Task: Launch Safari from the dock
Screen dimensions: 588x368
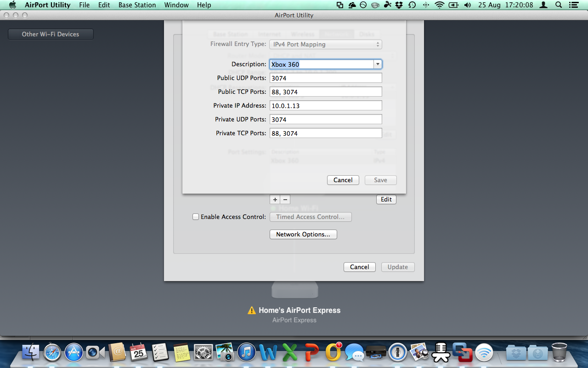Action: point(52,352)
